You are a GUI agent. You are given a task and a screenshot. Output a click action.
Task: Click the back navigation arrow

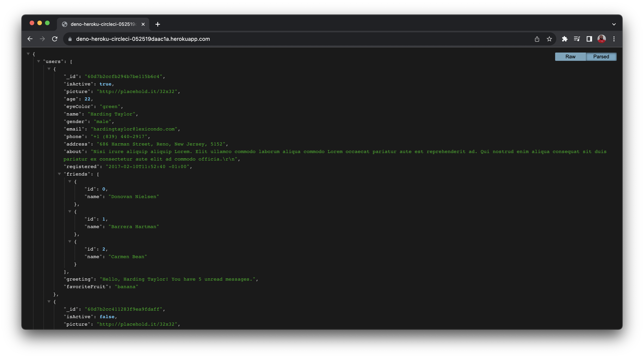coord(30,39)
